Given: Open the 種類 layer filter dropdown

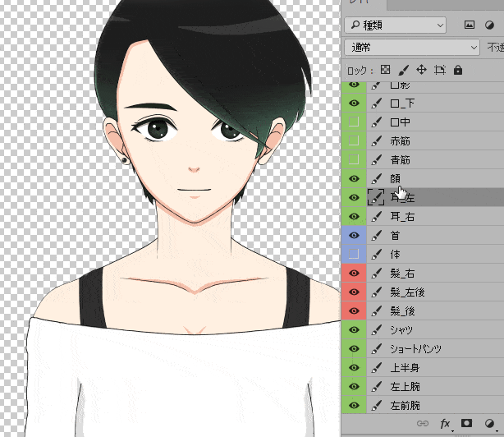Looking at the screenshot, I should pyautogui.click(x=395, y=25).
